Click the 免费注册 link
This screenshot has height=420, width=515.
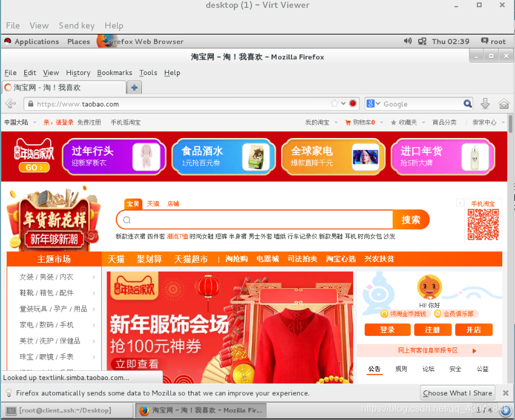pos(89,123)
